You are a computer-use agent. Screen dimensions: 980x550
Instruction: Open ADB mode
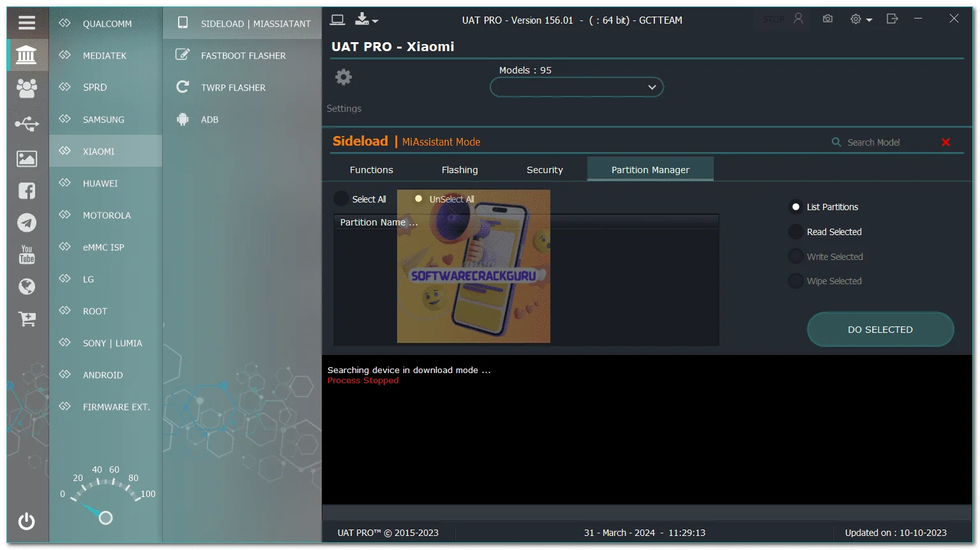pos(243,119)
